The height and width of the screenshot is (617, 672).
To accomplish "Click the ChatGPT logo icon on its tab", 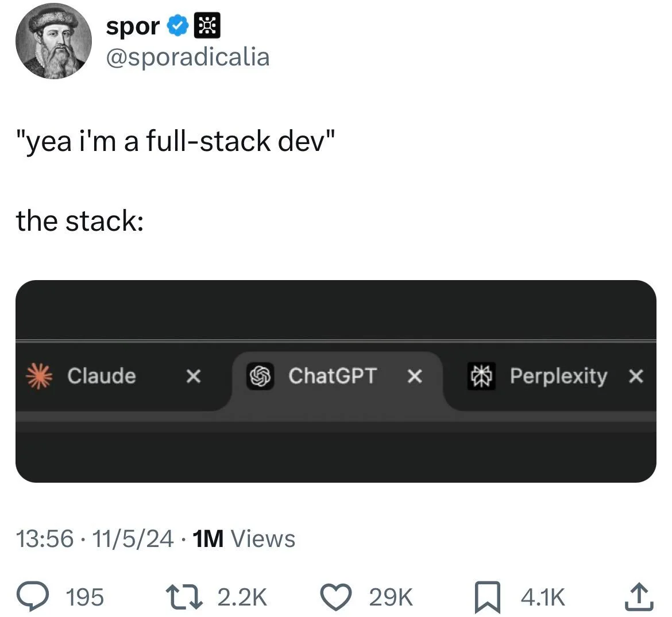I will coord(260,376).
